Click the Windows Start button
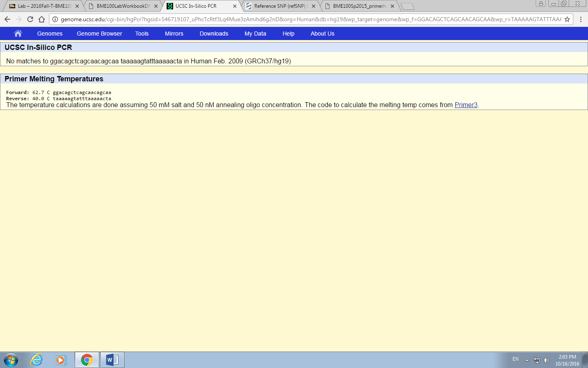This screenshot has width=588, height=368. (11, 360)
